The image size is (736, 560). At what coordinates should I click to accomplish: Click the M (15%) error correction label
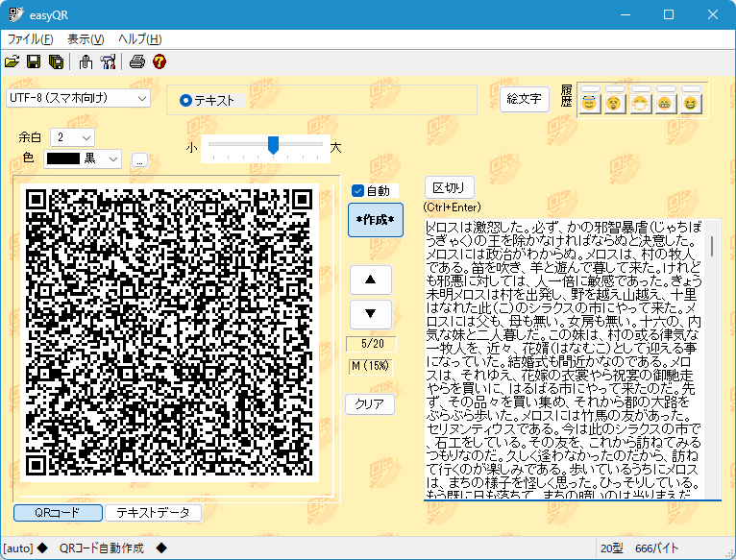click(x=370, y=366)
